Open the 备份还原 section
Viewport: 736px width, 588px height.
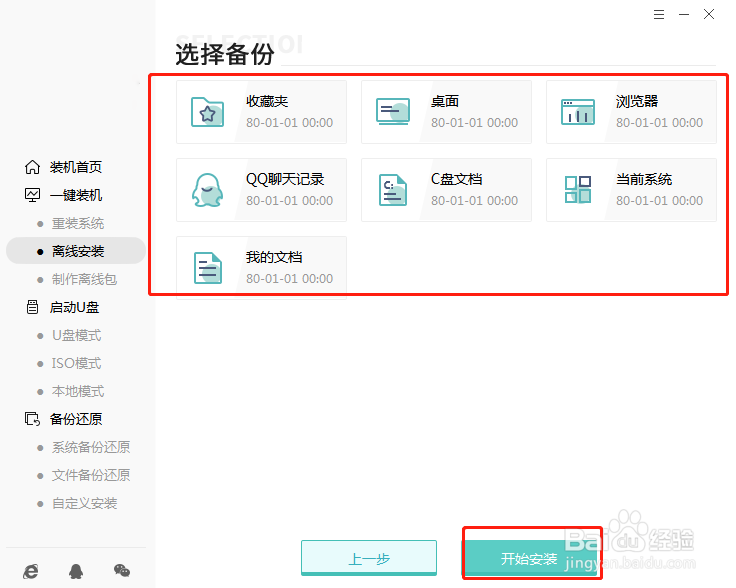[76, 419]
